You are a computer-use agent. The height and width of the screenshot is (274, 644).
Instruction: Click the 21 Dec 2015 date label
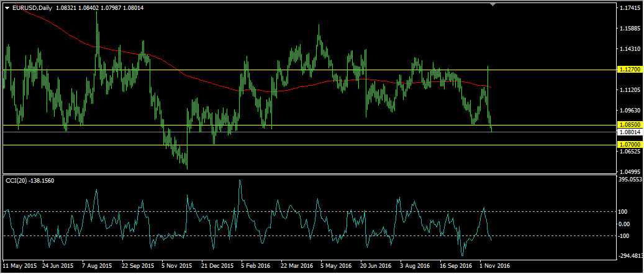point(218,266)
